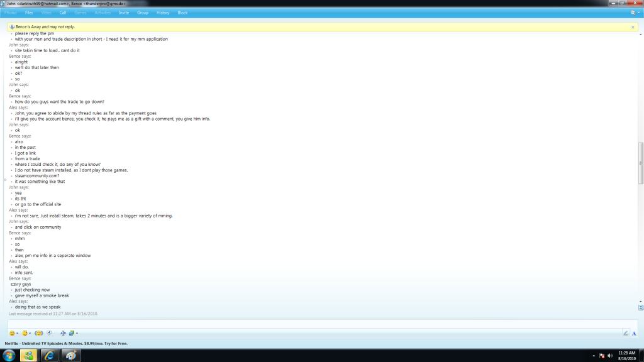Click the left-edge sidebar expander arrow
644x362 pixels.
click(5, 180)
